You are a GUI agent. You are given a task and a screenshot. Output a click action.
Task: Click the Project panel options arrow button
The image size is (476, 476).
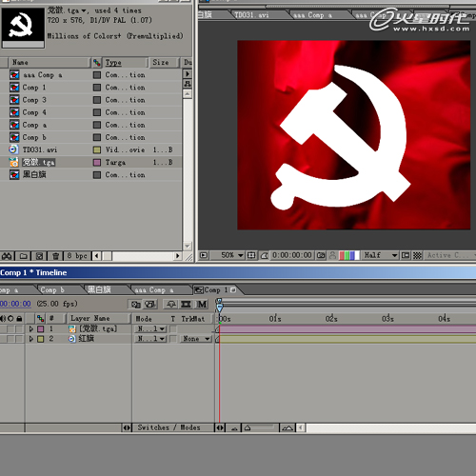point(188,73)
